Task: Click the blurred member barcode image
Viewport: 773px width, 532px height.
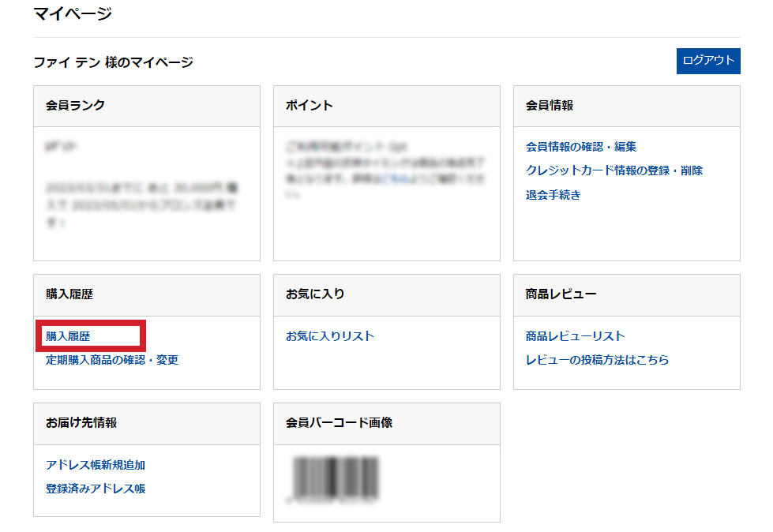Action: coord(335,478)
